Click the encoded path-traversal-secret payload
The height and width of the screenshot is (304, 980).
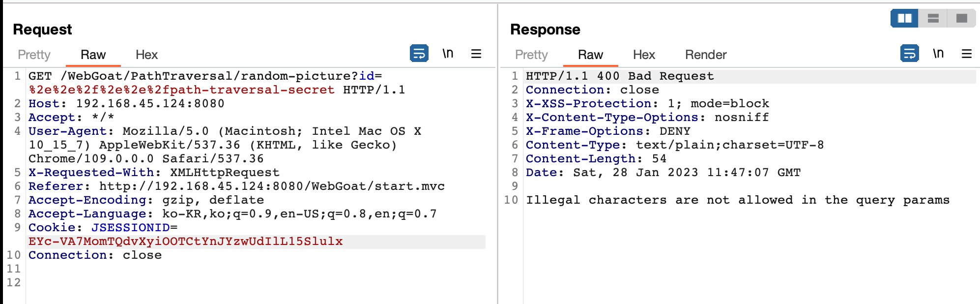point(181,90)
